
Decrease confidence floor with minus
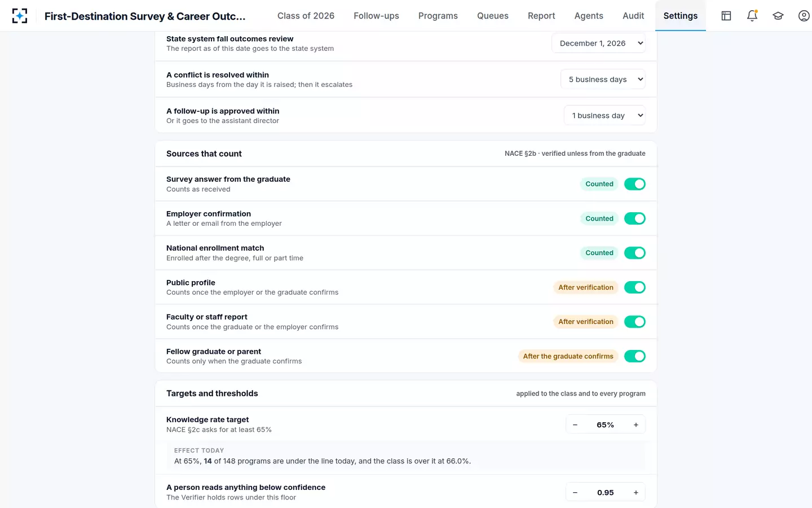(575, 493)
